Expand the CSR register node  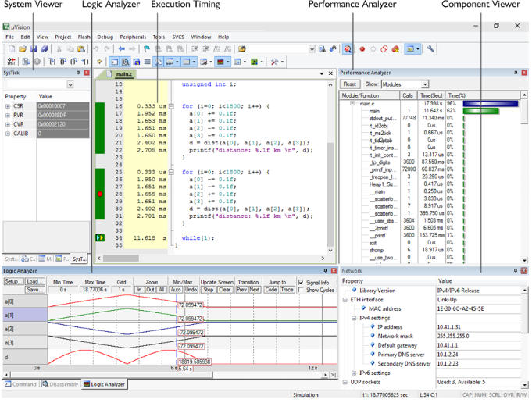8,105
